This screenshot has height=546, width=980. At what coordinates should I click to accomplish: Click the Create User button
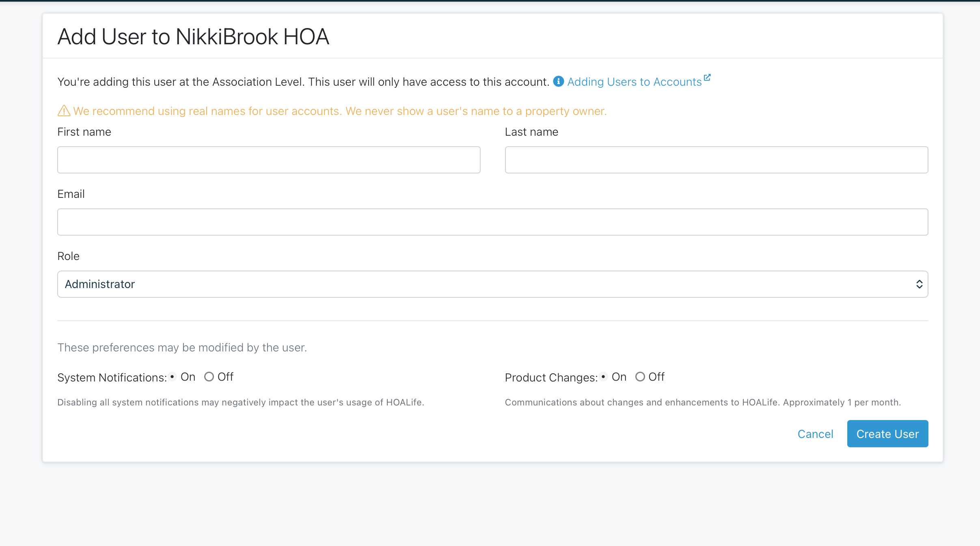(x=887, y=434)
